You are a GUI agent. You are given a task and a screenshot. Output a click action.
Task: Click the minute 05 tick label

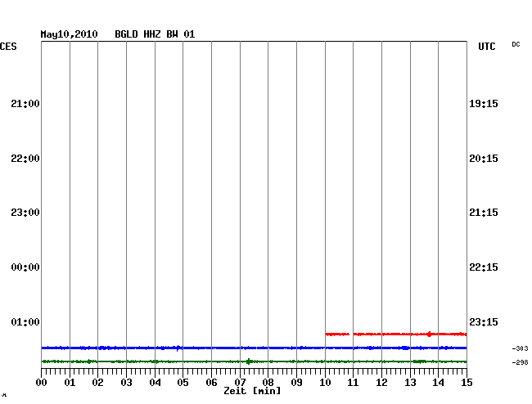(x=183, y=382)
